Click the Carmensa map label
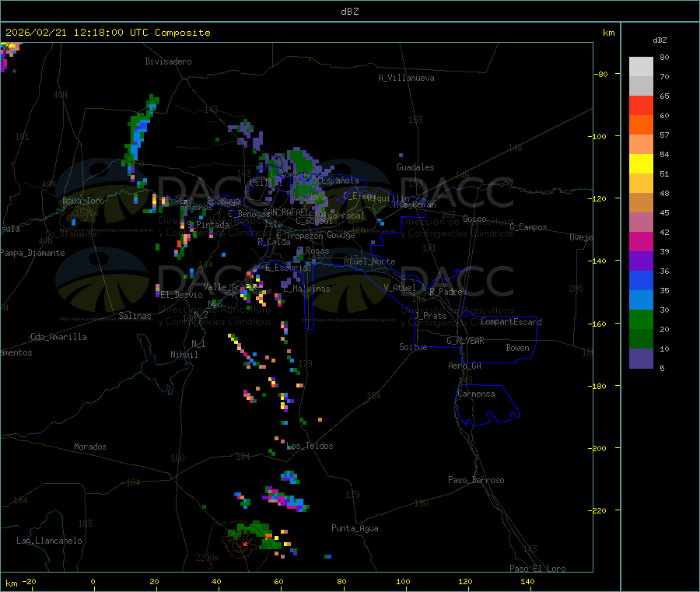Screen dimensions: 700x592 click(x=476, y=394)
